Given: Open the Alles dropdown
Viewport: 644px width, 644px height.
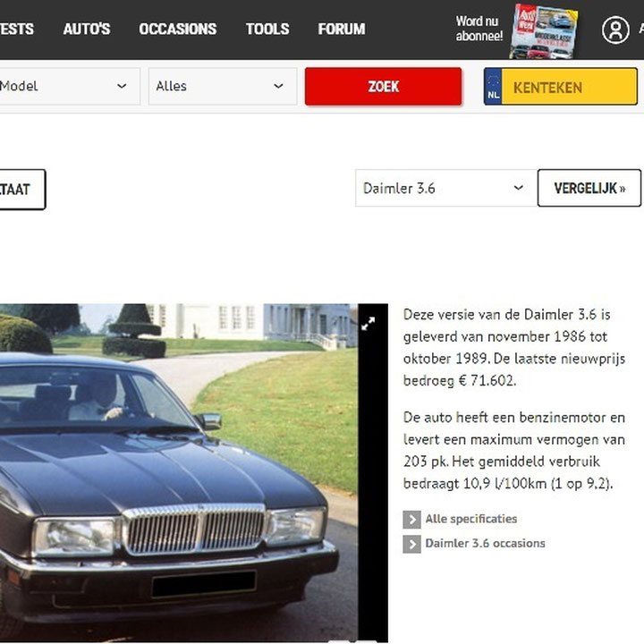Looking at the screenshot, I should [223, 86].
